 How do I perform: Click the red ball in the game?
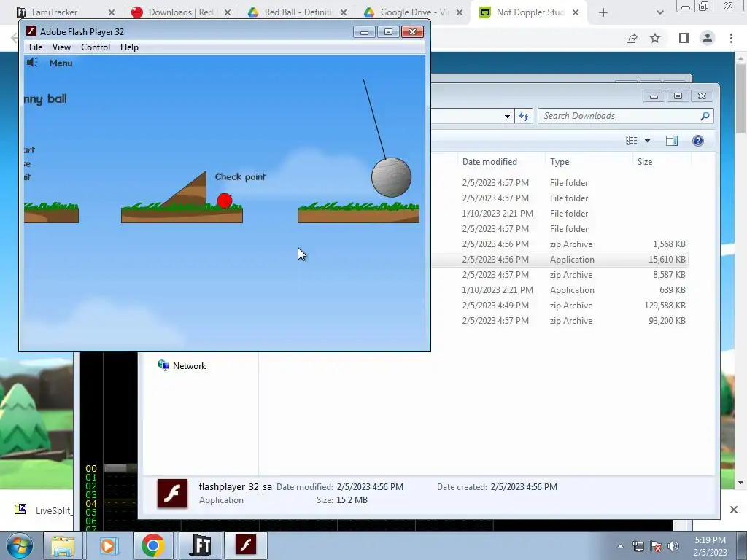[225, 201]
